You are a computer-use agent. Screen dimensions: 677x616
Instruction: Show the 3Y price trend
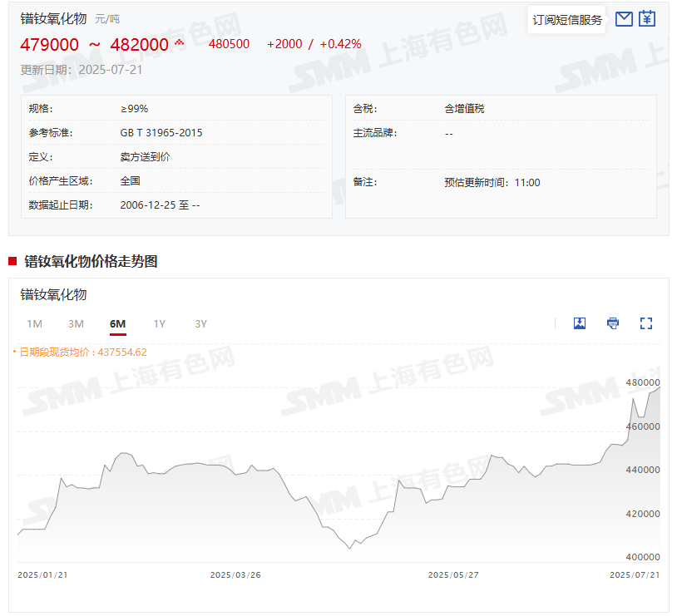coord(200,324)
